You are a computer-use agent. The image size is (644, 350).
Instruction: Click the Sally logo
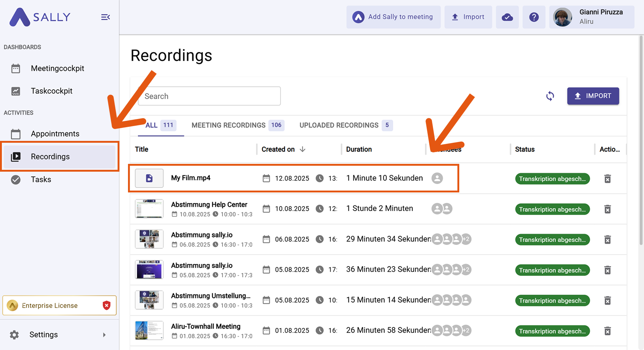point(40,17)
